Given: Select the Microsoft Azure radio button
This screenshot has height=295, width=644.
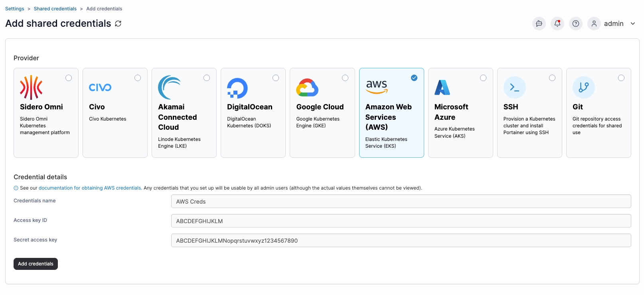Looking at the screenshot, I should [483, 78].
